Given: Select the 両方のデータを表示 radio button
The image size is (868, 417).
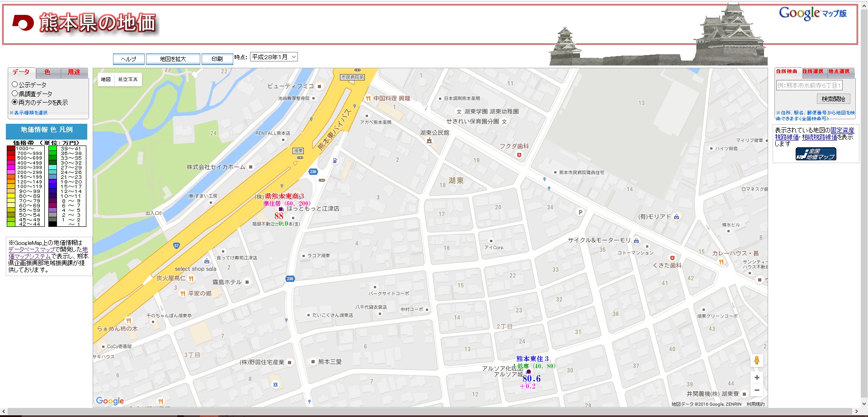Looking at the screenshot, I should [x=14, y=102].
